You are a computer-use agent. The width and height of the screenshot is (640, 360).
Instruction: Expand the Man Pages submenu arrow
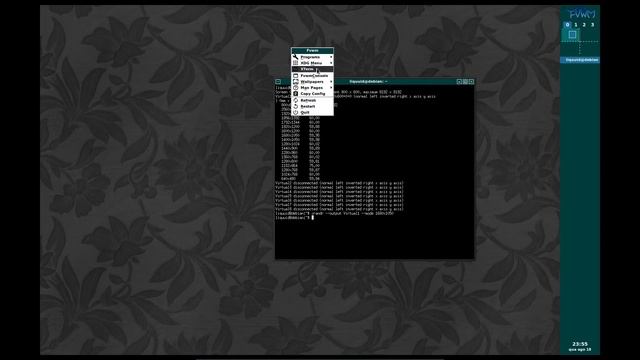click(331, 88)
